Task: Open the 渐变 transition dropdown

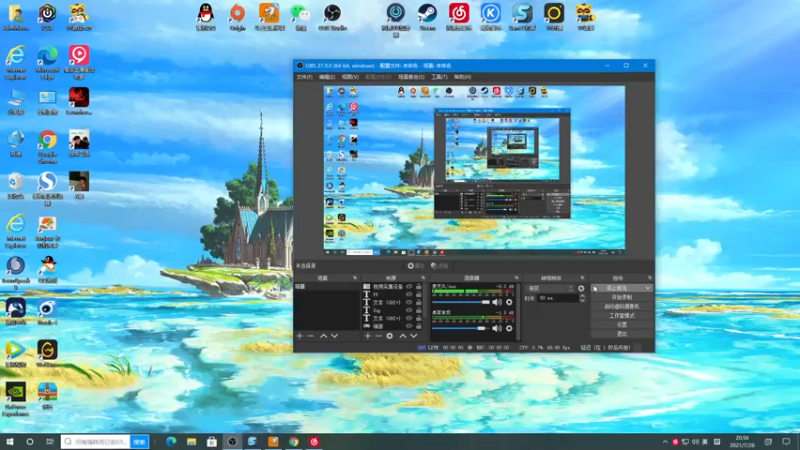Action: click(x=550, y=288)
